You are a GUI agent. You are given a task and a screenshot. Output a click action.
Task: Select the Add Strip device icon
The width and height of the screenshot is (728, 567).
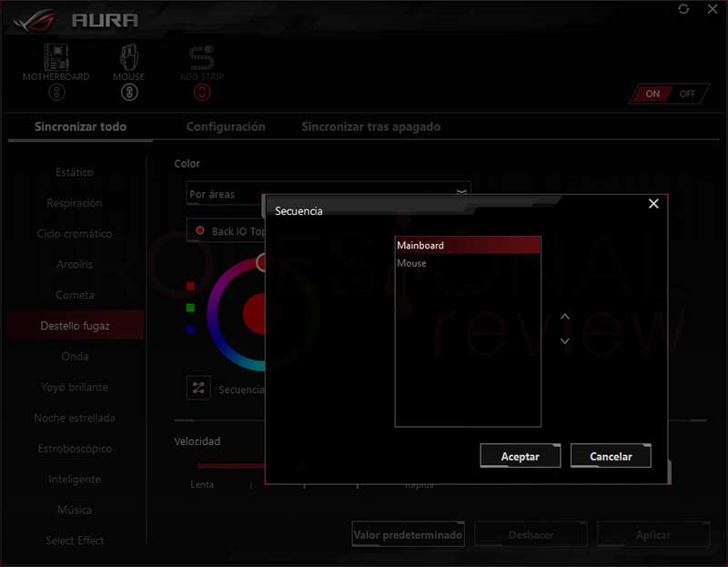(x=201, y=57)
